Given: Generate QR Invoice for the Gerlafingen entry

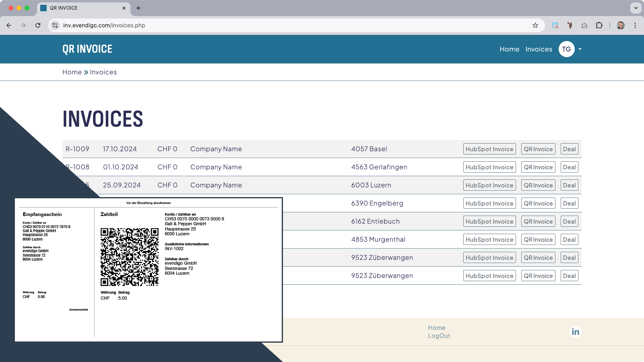Looking at the screenshot, I should [538, 167].
